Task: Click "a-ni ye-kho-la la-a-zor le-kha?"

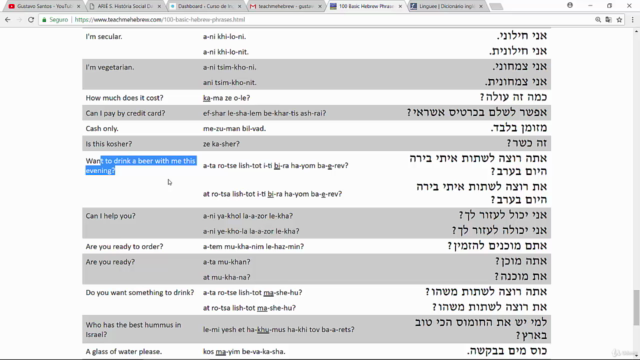Action: coord(251,231)
